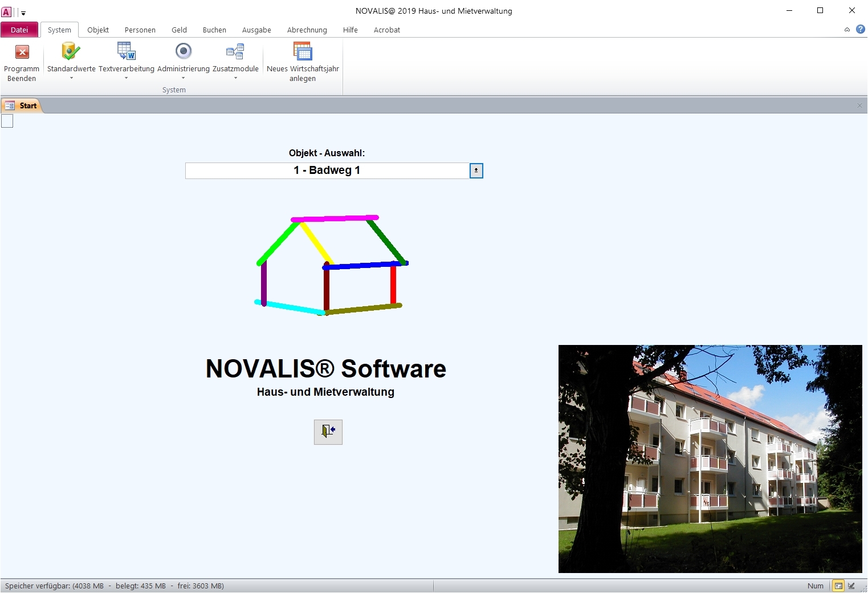Switch to the Geld ribbon tab
Screen dimensions: 868x593
tap(180, 30)
